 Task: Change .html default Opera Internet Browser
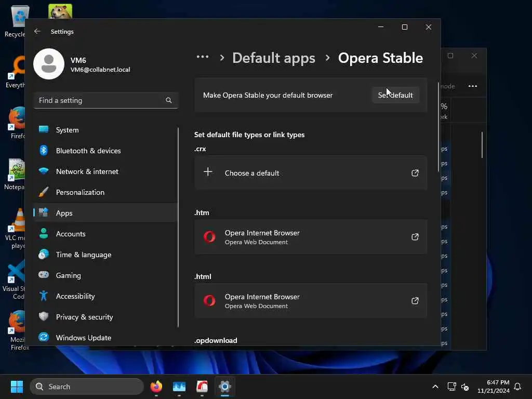tap(311, 301)
